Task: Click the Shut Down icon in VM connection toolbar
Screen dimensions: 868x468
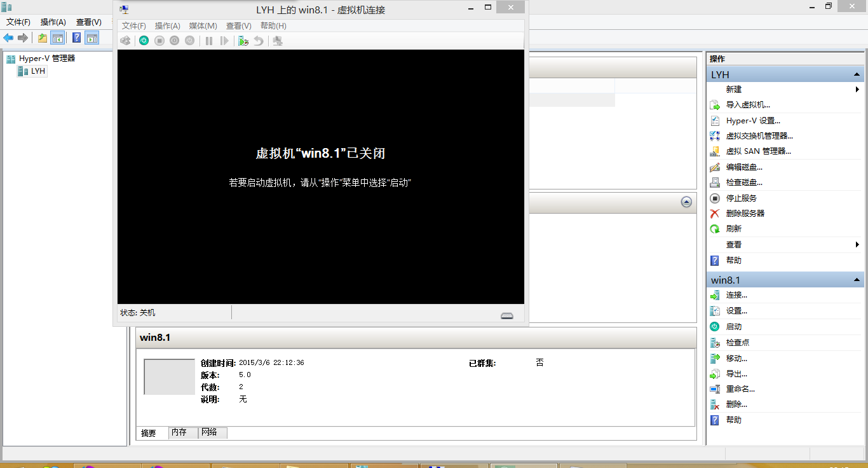Action: pos(175,41)
